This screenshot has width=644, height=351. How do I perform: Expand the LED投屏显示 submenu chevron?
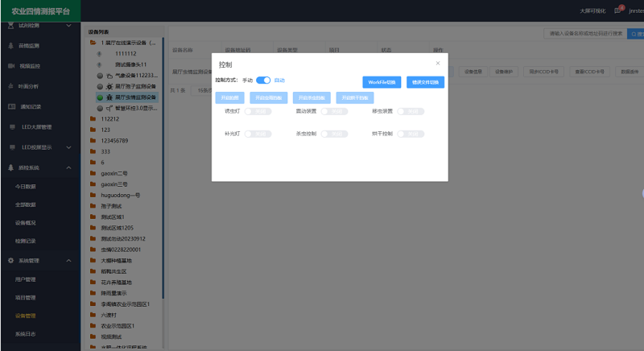pos(69,147)
